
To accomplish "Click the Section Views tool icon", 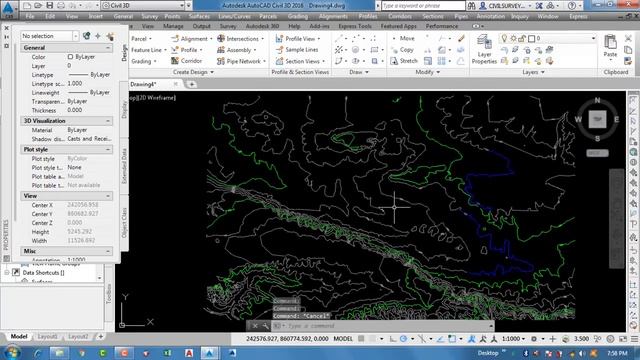I will [279, 61].
